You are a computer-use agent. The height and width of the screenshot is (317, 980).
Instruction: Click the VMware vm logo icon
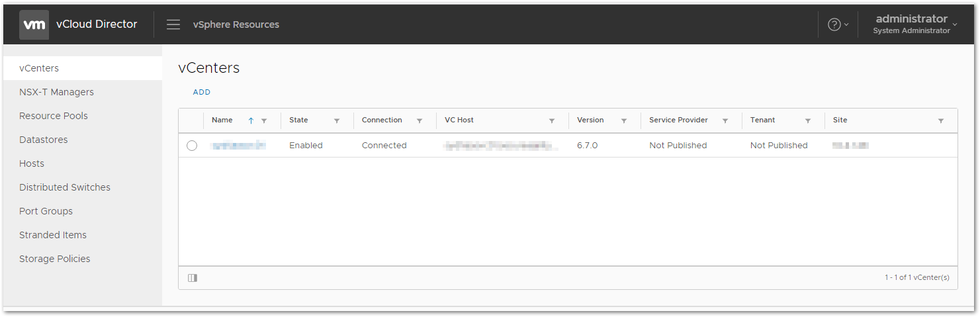pos(34,24)
